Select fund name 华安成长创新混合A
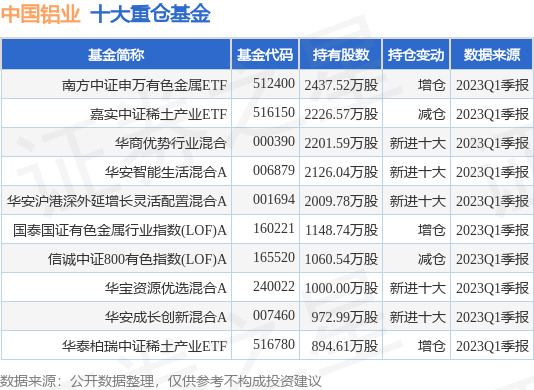Image resolution: width=534 pixels, height=390 pixels. [x=166, y=317]
